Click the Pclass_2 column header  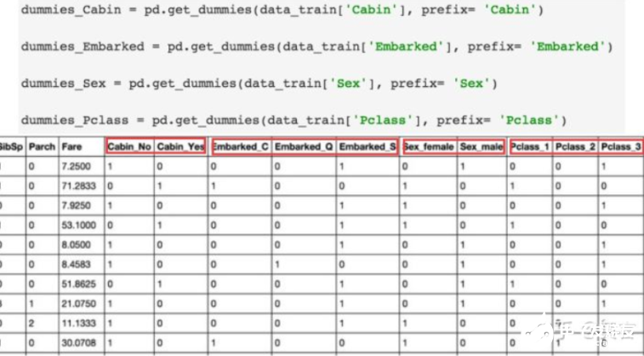click(573, 146)
